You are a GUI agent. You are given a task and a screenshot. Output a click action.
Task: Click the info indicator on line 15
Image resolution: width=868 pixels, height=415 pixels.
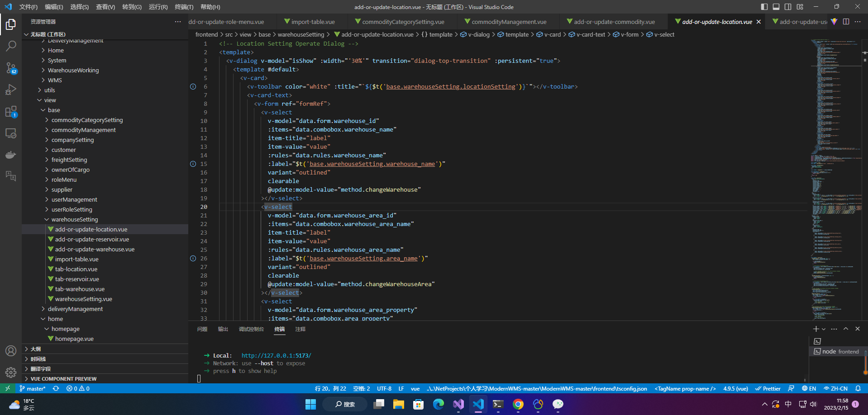coord(193,164)
